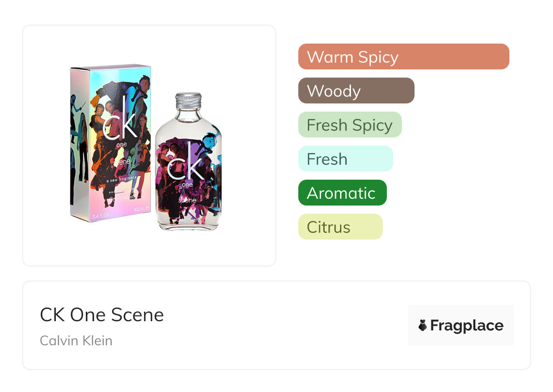Viewport: 553px width, 392px height.
Task: Select the Woody accord bar
Action: point(356,91)
